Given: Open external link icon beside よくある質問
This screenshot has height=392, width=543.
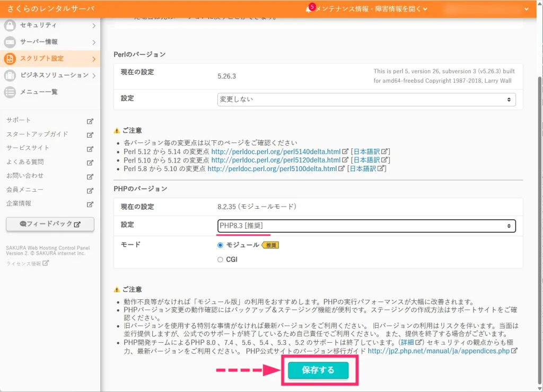Looking at the screenshot, I should click(90, 163).
